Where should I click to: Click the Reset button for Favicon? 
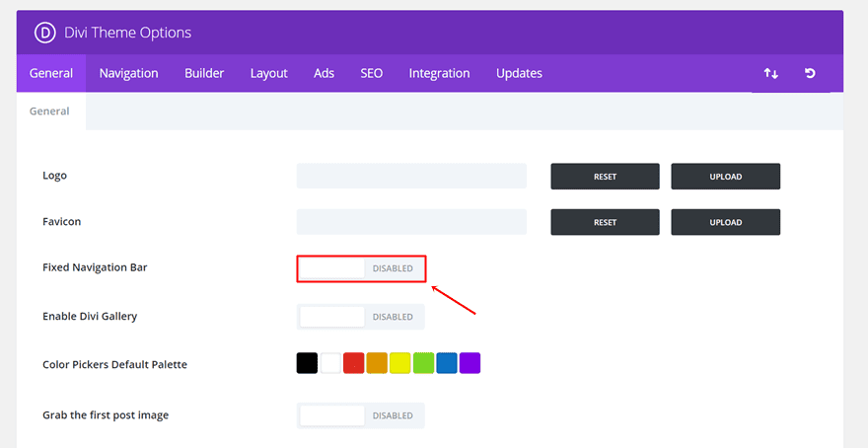tap(605, 222)
